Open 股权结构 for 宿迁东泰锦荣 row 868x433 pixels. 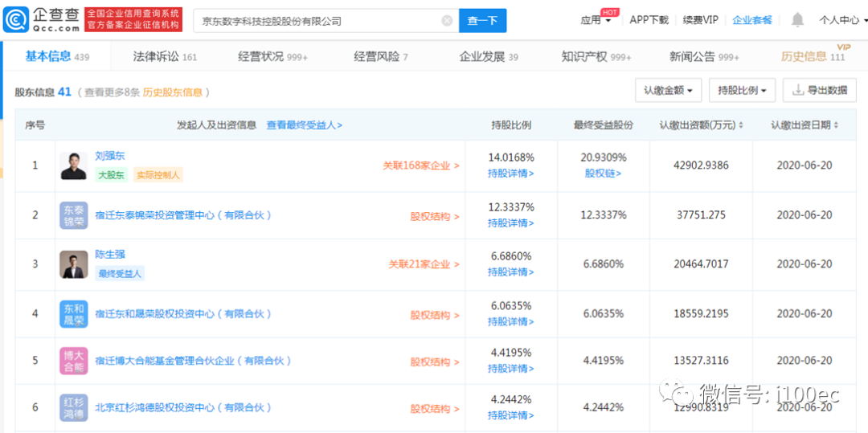point(435,217)
